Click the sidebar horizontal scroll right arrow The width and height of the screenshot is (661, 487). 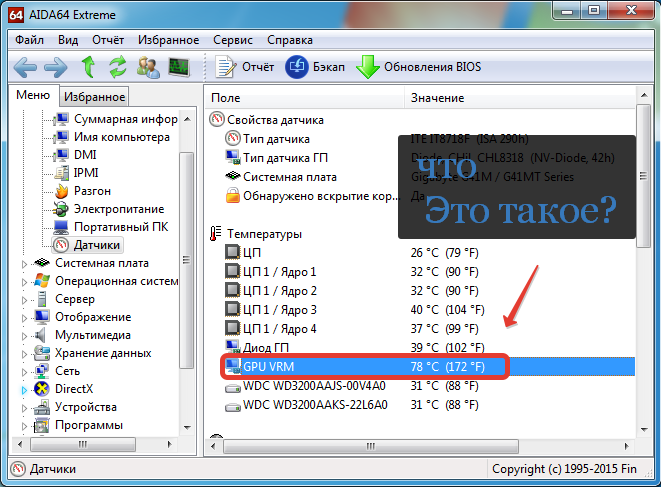pos(169,444)
